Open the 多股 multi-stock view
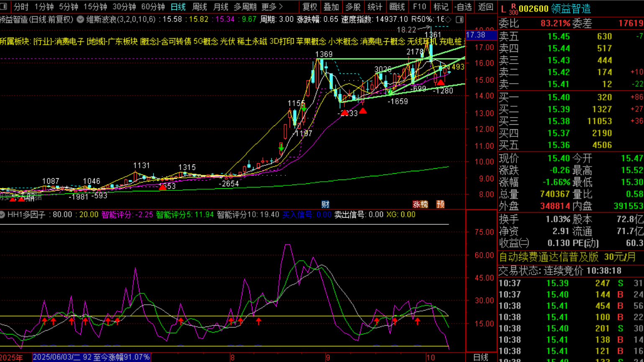The height and width of the screenshot is (362, 644). coord(353,7)
